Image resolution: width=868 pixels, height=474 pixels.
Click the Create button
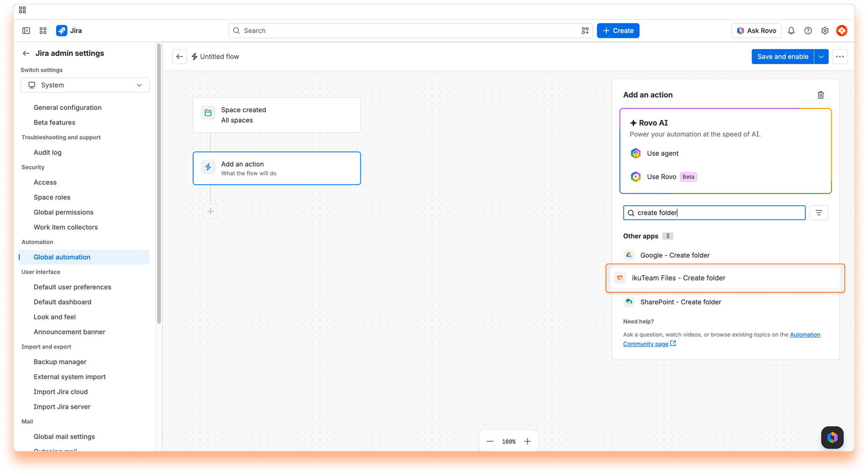(x=618, y=31)
